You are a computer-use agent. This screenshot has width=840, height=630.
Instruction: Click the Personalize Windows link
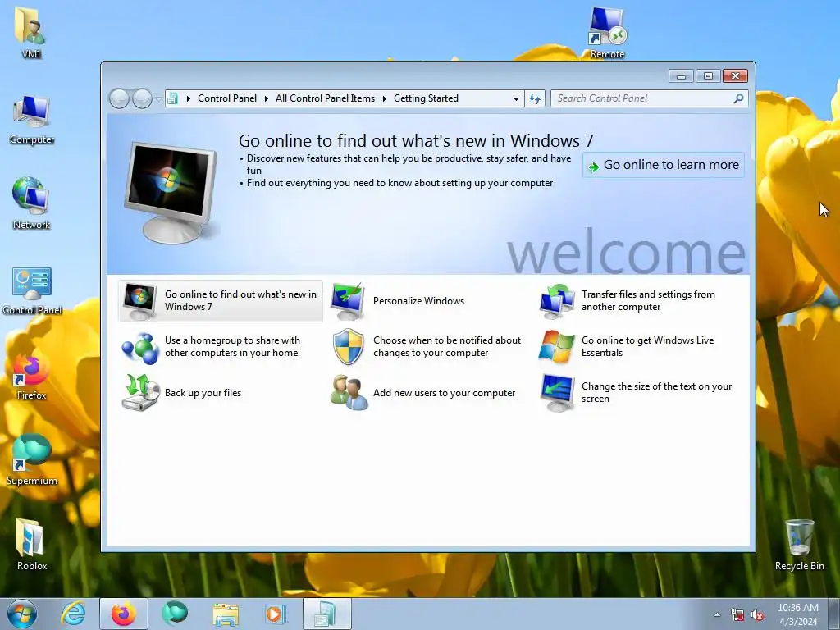(x=418, y=301)
